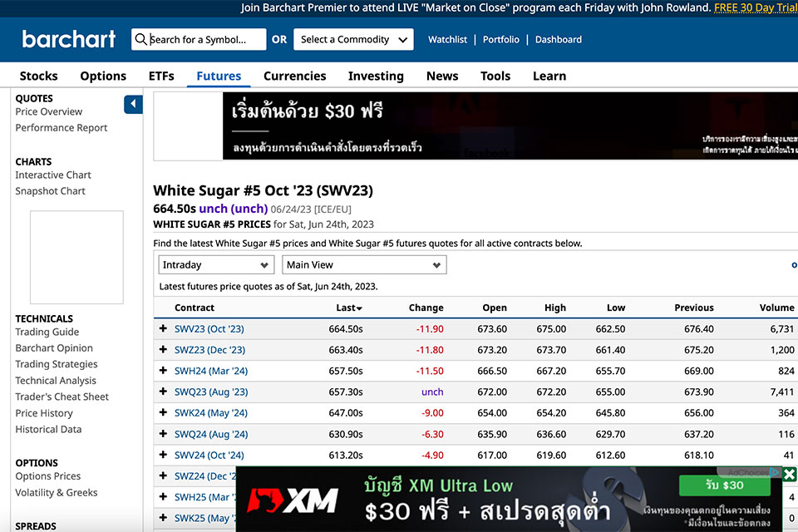The image size is (798, 532).
Task: Open the Futures menu tab
Action: (219, 76)
